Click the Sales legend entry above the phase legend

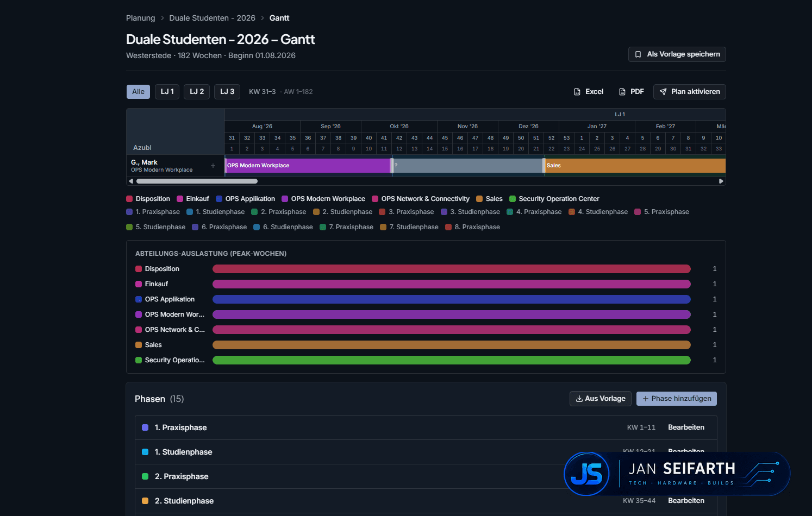click(489, 199)
